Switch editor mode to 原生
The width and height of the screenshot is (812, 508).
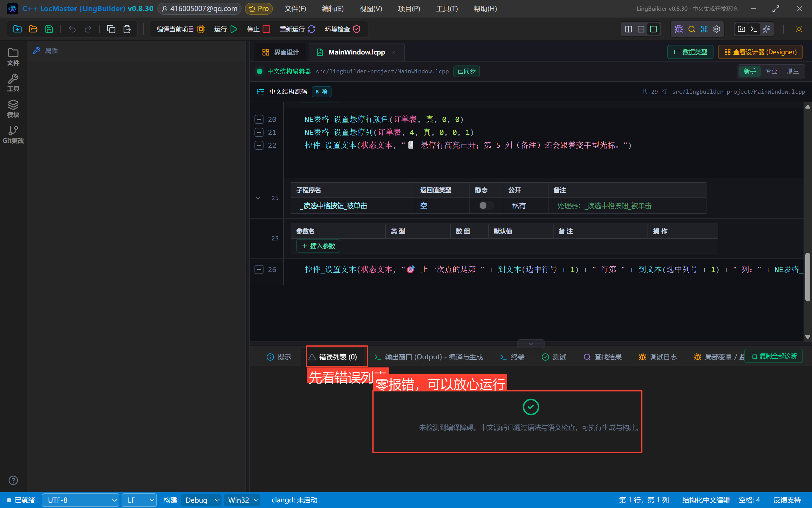click(793, 71)
